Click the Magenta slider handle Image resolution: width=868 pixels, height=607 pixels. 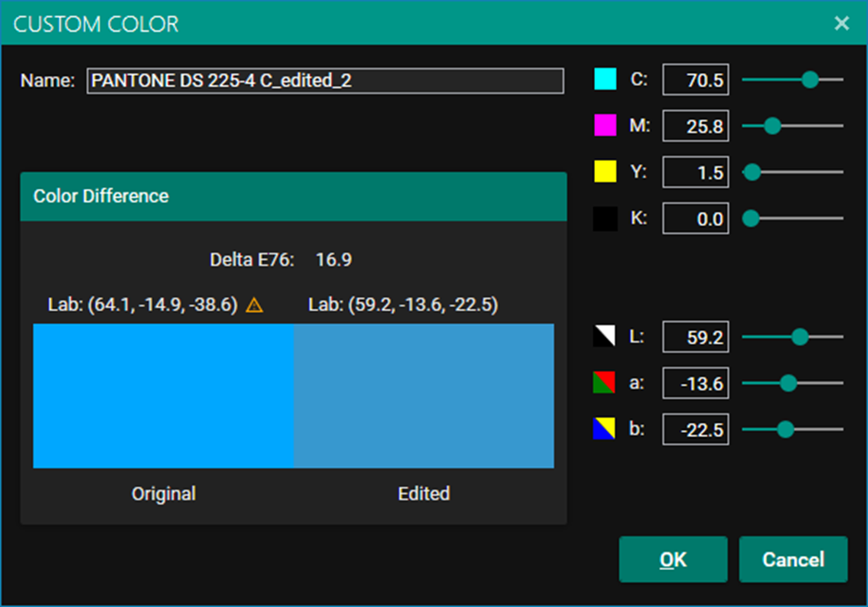click(772, 126)
